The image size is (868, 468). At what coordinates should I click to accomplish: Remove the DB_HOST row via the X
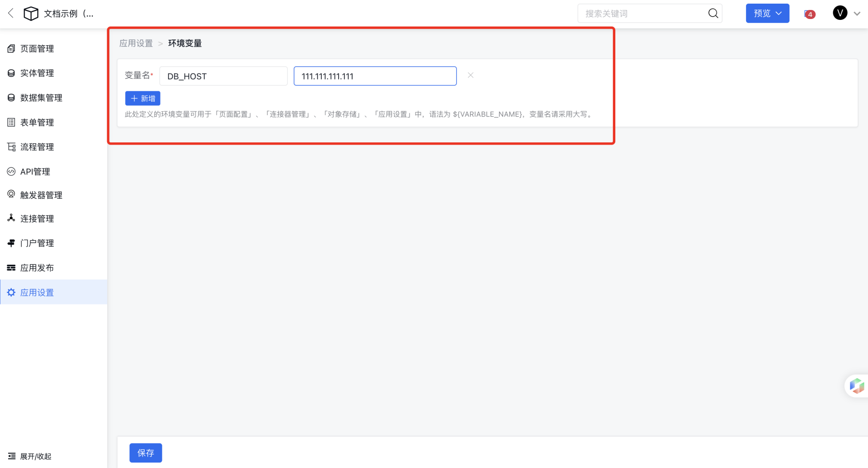point(470,75)
